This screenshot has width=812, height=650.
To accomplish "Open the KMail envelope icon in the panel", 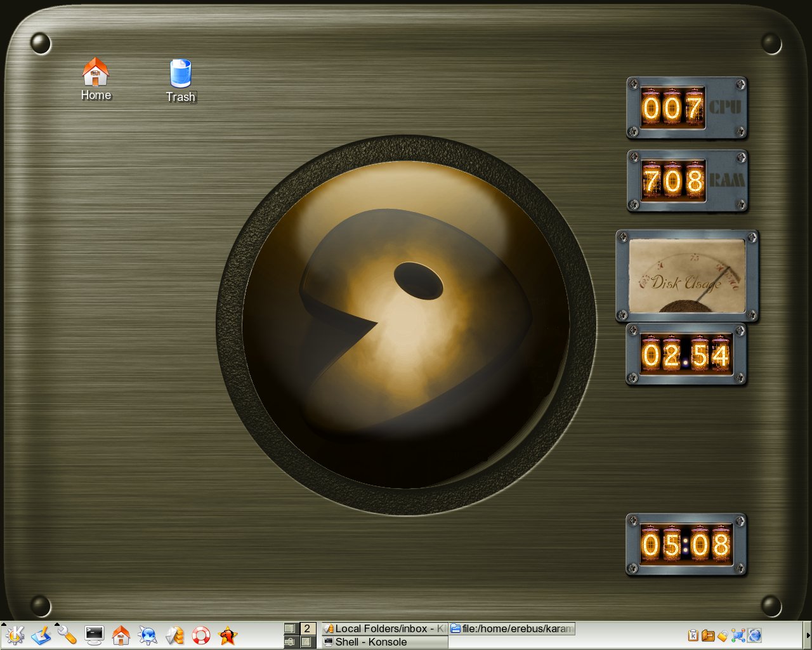I will [174, 635].
